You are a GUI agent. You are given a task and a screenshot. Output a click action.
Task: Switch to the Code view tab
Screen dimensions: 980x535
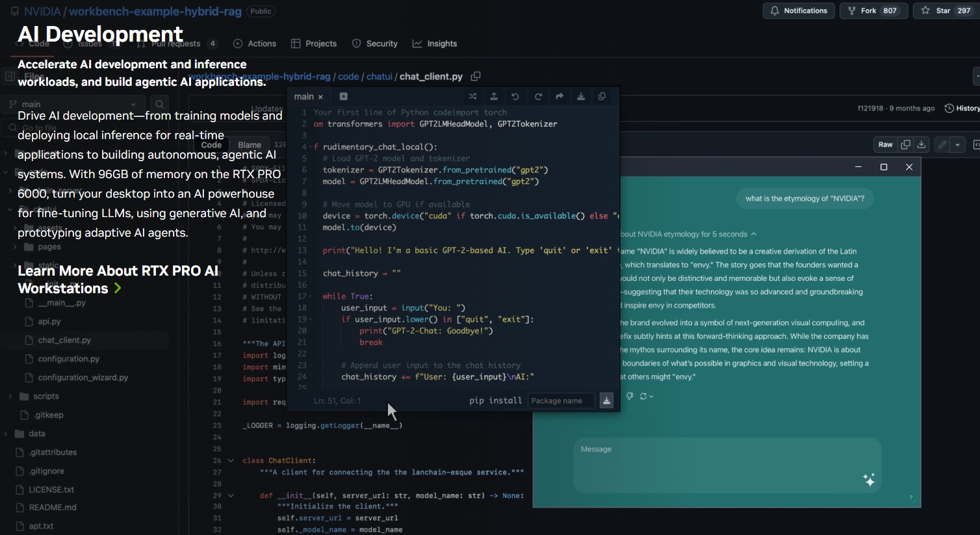pos(211,145)
